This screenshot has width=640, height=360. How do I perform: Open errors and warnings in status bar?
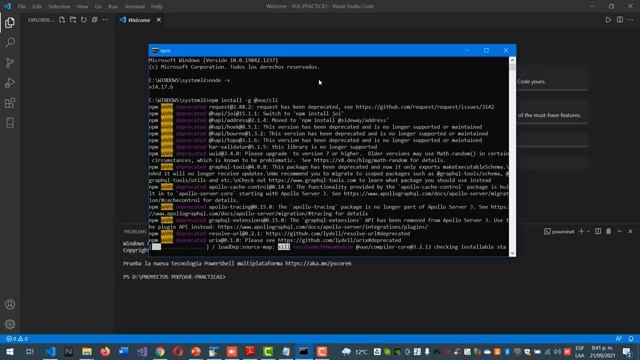tap(17, 339)
